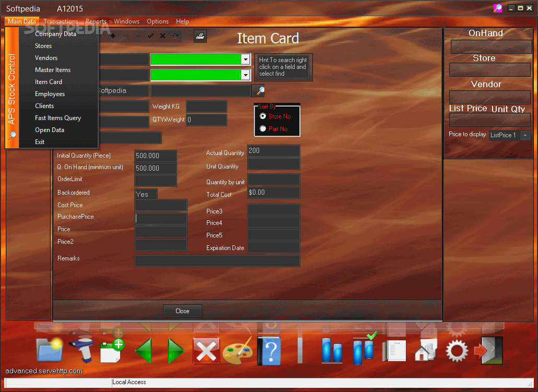Choose Employees menu entry
Image resolution: width=538 pixels, height=392 pixels.
pyautogui.click(x=59, y=93)
